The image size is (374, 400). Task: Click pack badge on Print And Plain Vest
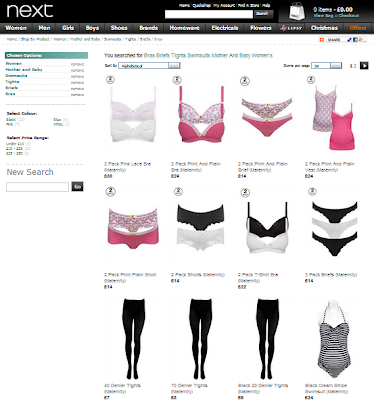pos(311,80)
